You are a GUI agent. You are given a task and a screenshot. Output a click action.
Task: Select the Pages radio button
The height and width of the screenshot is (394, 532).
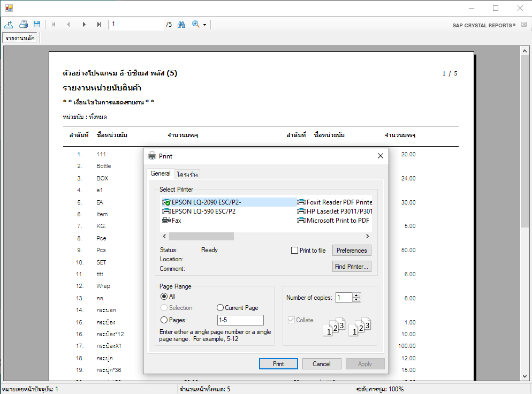pos(164,320)
